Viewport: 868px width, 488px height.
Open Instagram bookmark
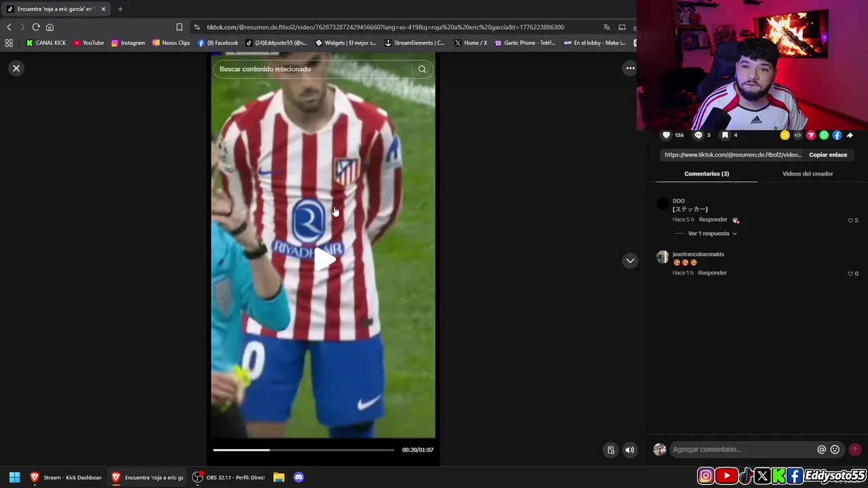[x=128, y=43]
